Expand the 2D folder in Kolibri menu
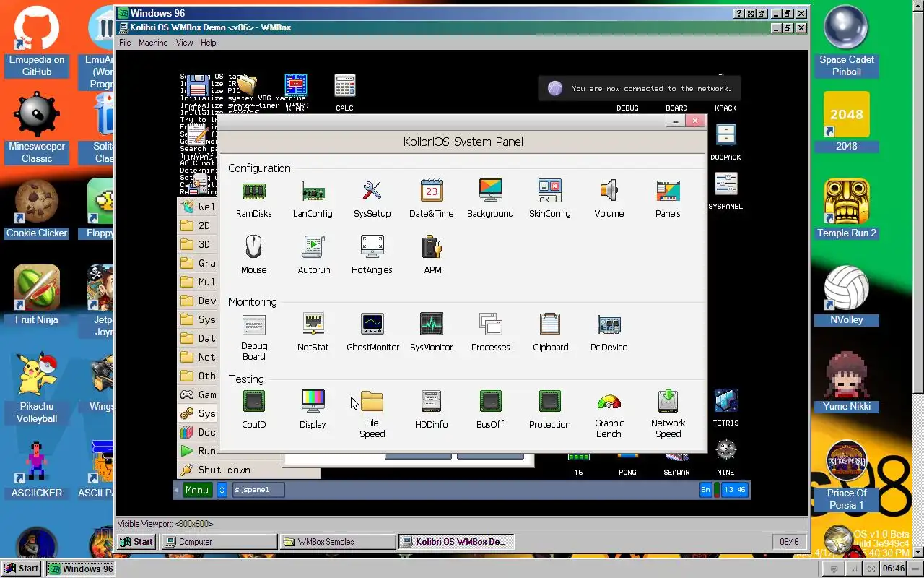The image size is (924, 578). [x=197, y=225]
